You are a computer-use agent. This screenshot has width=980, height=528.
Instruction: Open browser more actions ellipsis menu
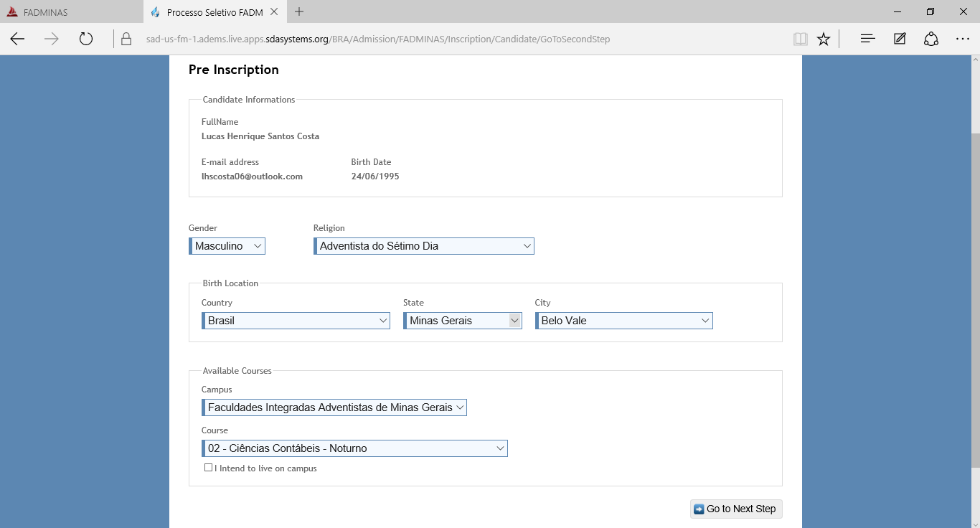tap(963, 39)
